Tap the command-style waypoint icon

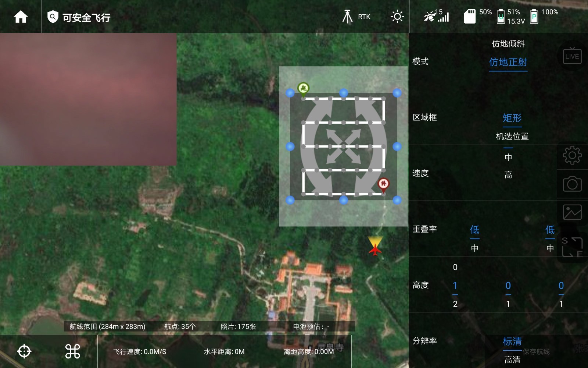click(72, 351)
